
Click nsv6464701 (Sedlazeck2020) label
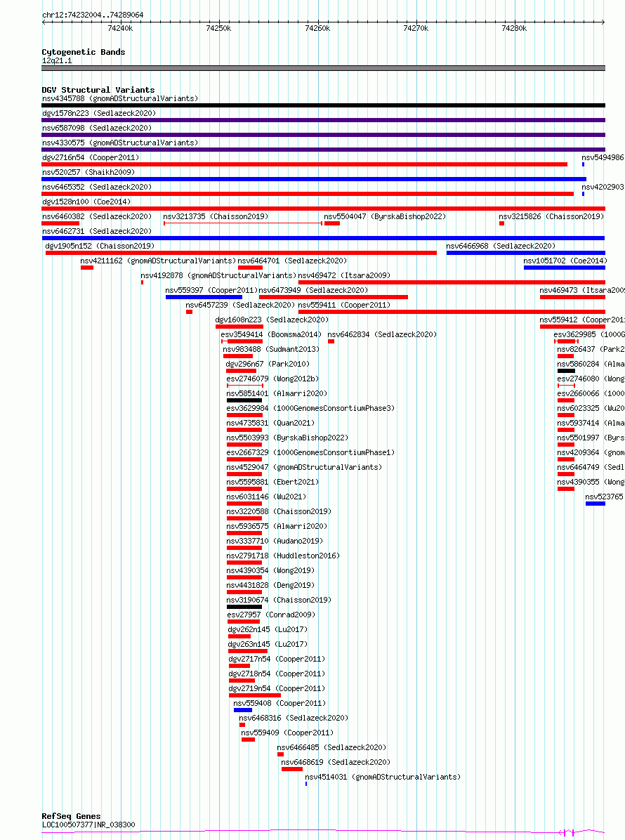(x=292, y=261)
